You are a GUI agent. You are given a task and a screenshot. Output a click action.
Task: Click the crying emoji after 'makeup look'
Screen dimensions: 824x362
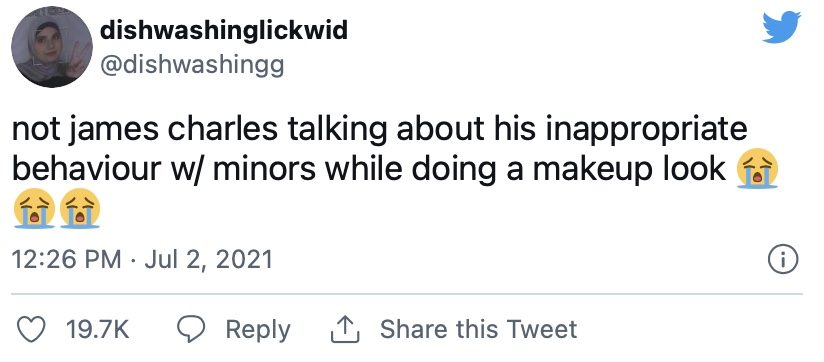(x=756, y=169)
